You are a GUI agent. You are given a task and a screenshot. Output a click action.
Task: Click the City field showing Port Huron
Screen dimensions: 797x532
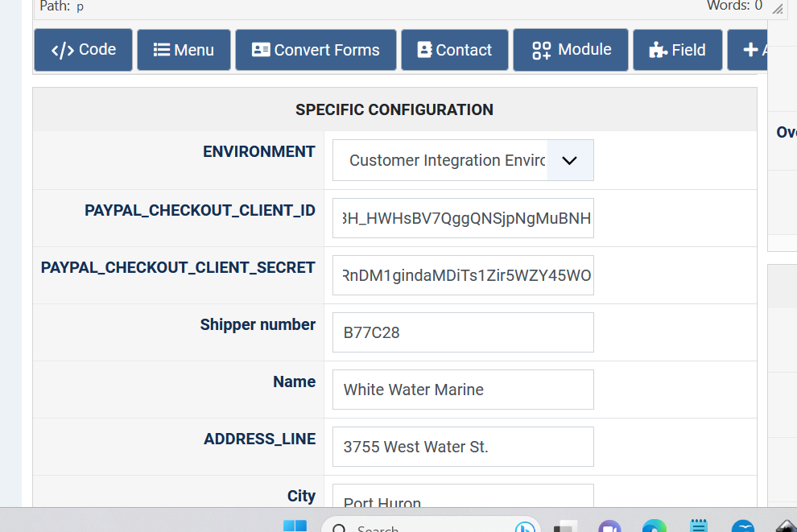[x=463, y=497]
